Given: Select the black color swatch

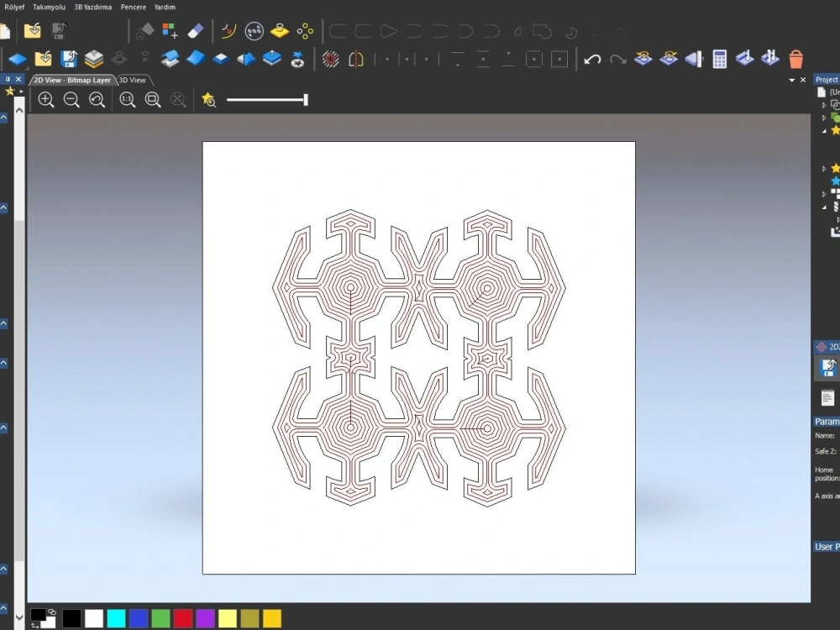Looking at the screenshot, I should tap(71, 618).
